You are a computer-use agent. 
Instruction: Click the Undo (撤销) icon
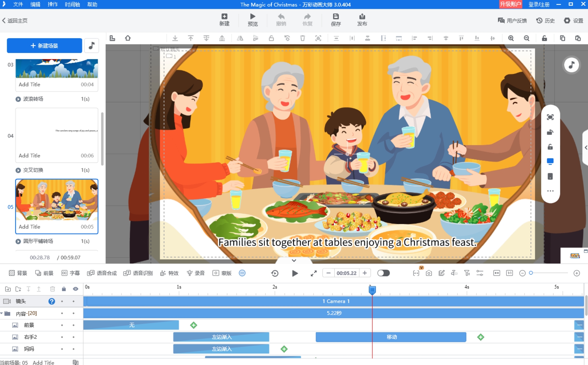click(x=281, y=20)
